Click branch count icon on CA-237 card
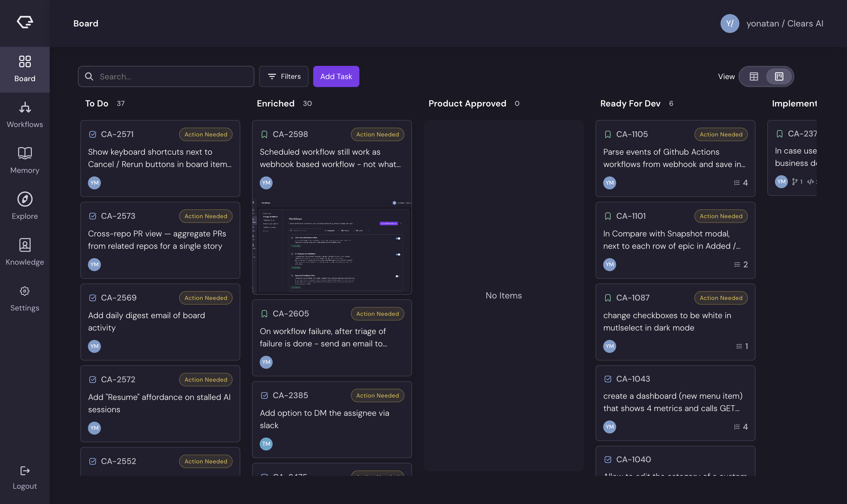The width and height of the screenshot is (847, 504). [x=795, y=182]
